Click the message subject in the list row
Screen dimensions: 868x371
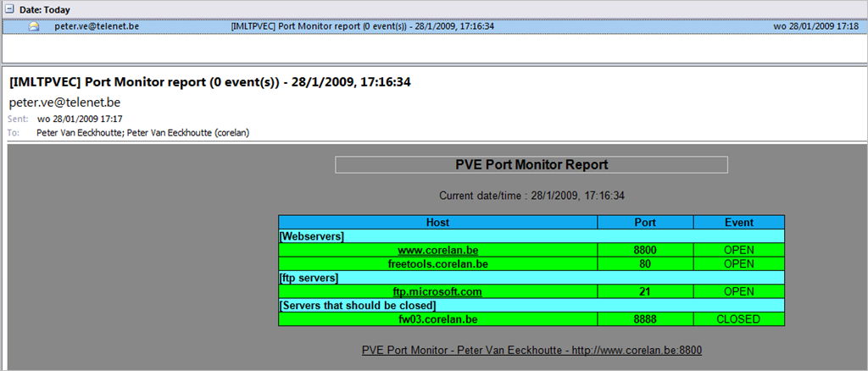(x=362, y=26)
